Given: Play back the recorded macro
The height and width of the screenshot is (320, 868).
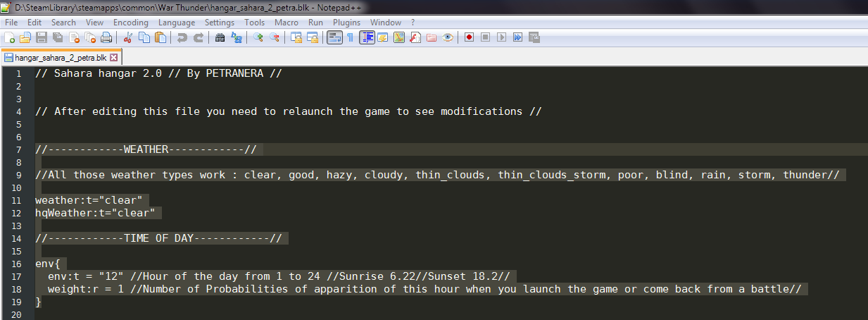Looking at the screenshot, I should [502, 37].
